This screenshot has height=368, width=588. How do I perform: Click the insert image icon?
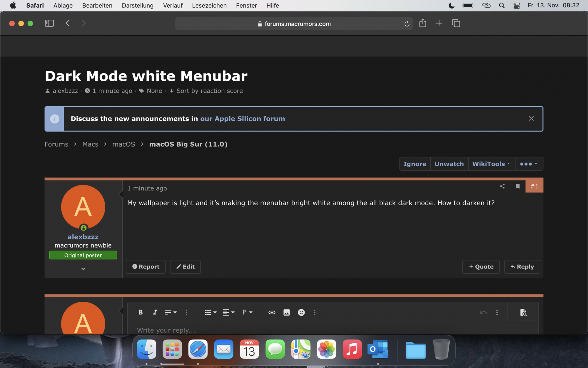(286, 312)
